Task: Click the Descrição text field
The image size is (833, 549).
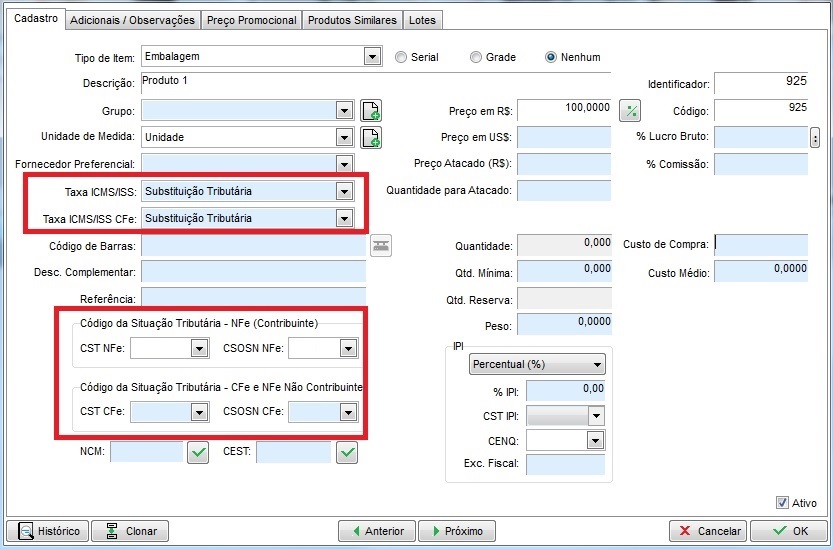Action: (x=253, y=83)
